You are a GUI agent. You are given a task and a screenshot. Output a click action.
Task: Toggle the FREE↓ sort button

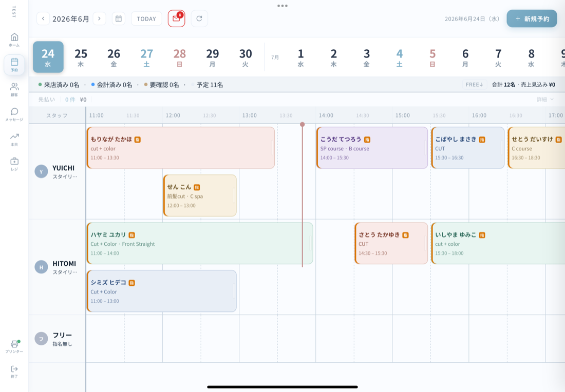pos(474,85)
